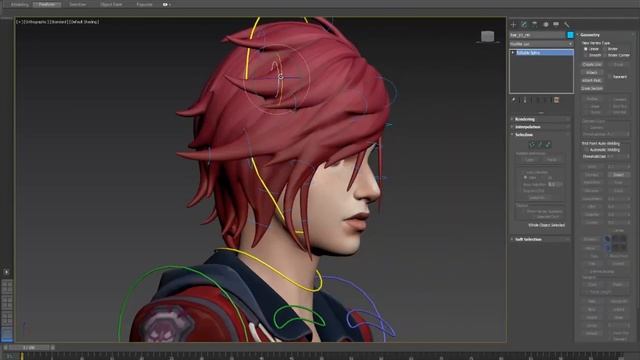The width and height of the screenshot is (640, 360).
Task: Click the ribbon minimize toggle icon
Action: click(165, 4)
